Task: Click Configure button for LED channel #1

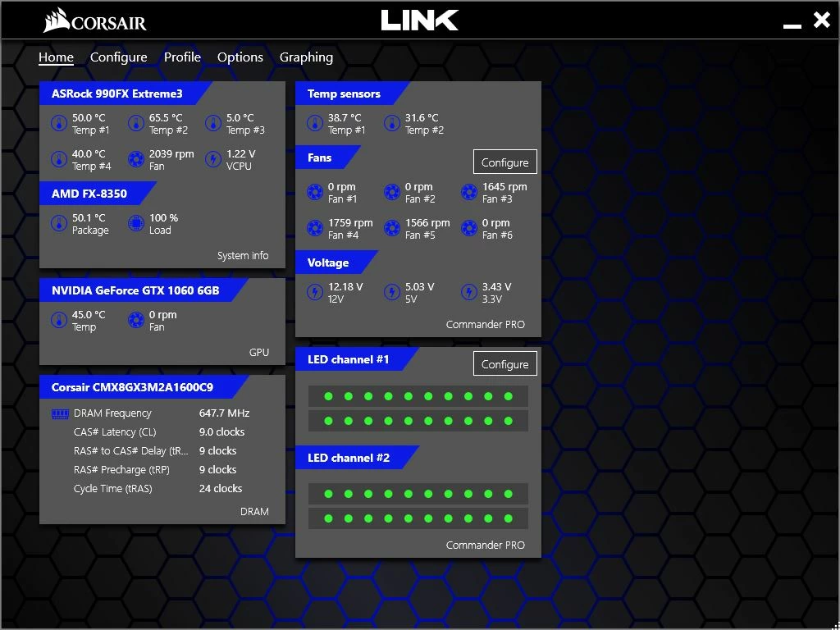Action: pos(504,363)
